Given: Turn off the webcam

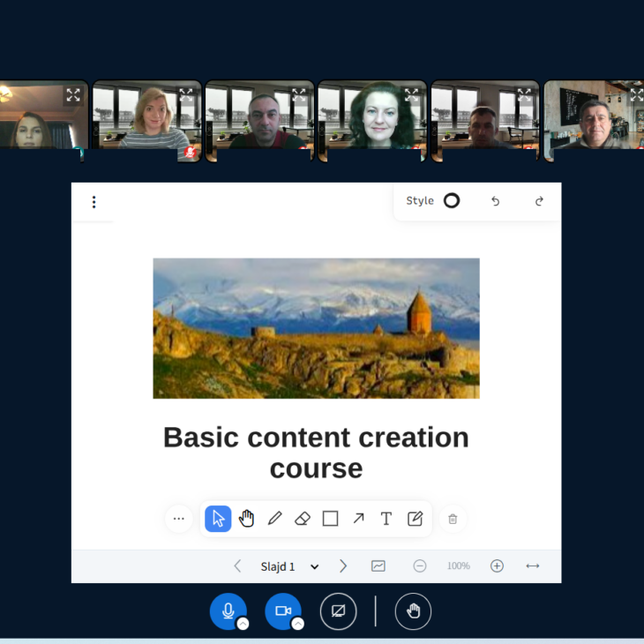Looking at the screenshot, I should pyautogui.click(x=282, y=610).
